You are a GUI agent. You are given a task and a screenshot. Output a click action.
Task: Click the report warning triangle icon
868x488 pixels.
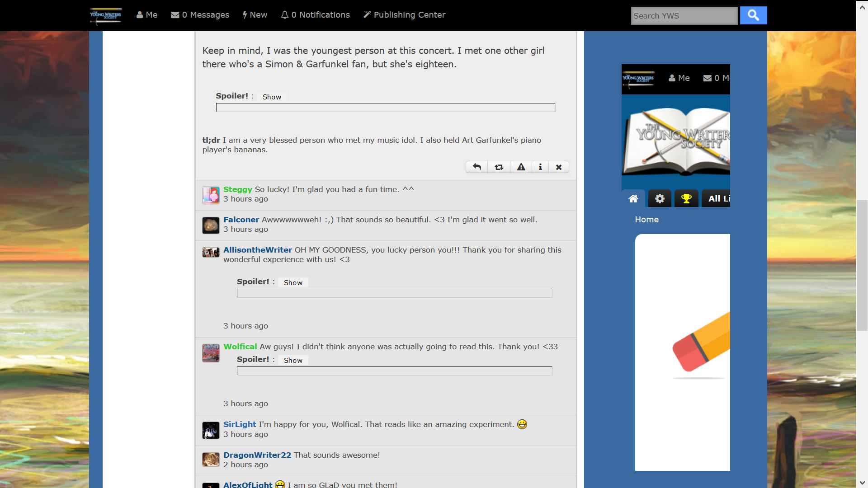(521, 167)
